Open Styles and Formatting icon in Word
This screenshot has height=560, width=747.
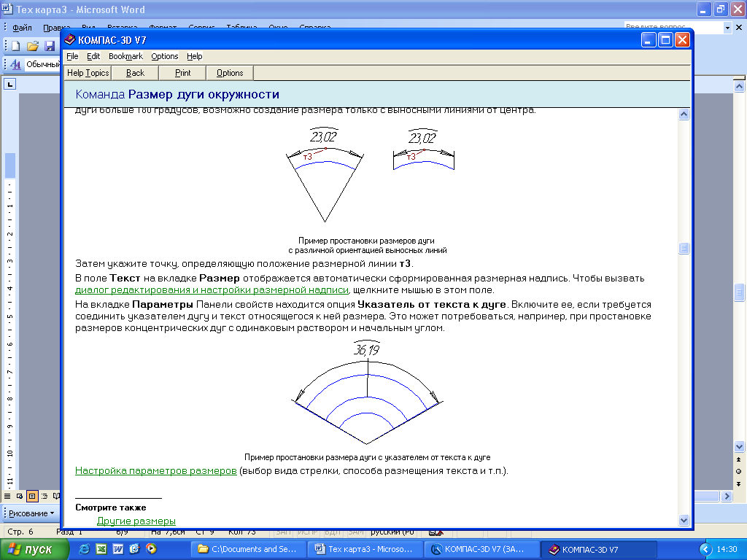coord(15,64)
